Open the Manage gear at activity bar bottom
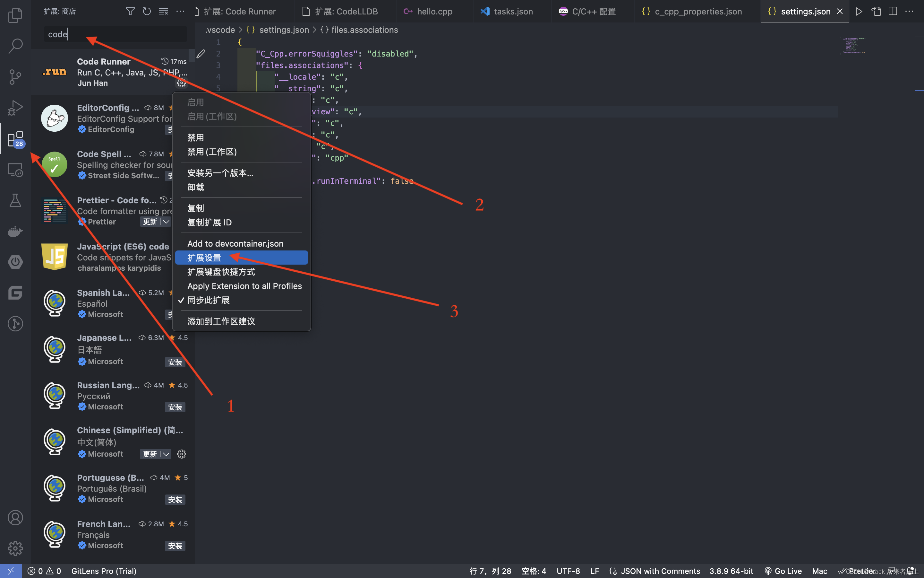 (15, 548)
